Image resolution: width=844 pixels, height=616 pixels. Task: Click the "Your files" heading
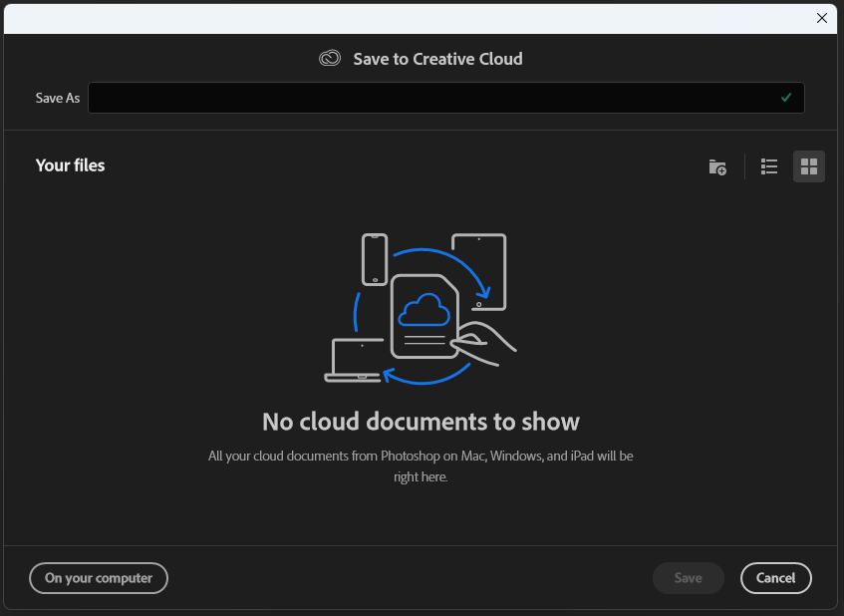(70, 165)
